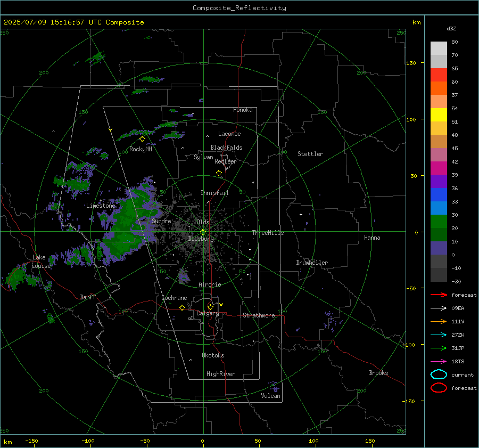This screenshot has width=479, height=448.
Task: Click the Strathmore town label
Action: coord(259,315)
